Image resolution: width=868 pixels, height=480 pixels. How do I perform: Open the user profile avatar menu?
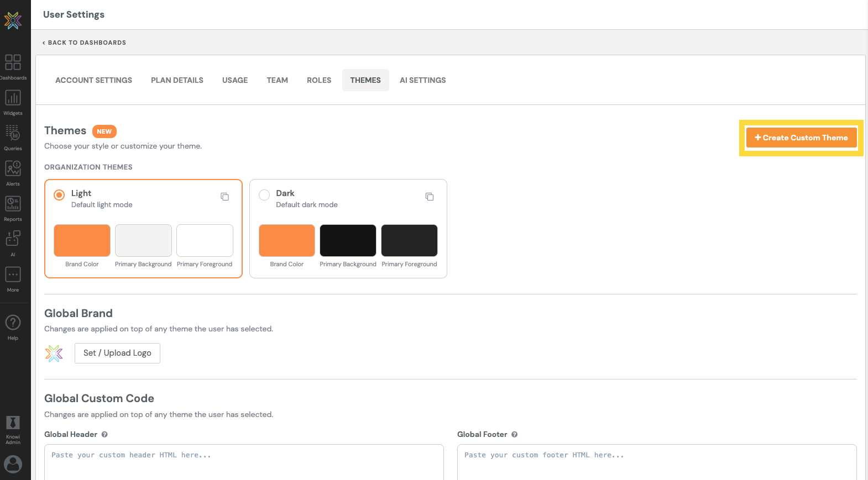13,464
